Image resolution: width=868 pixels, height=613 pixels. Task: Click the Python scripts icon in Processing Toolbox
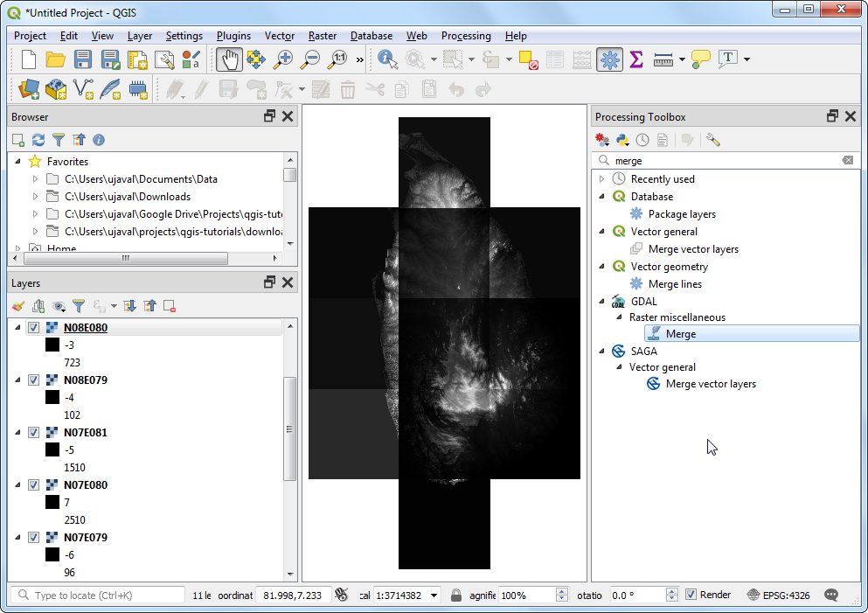point(622,140)
